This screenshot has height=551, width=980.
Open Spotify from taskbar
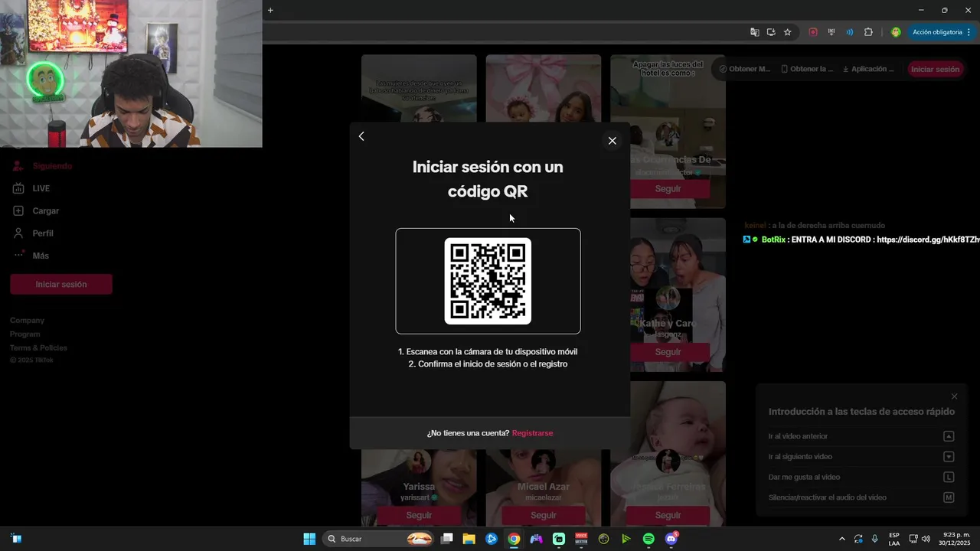tap(648, 539)
